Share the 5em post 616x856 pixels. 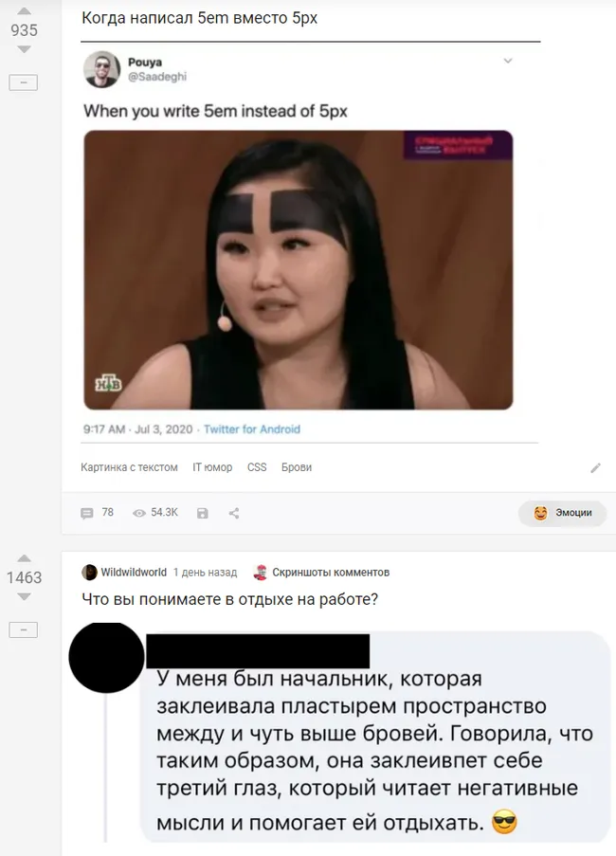click(x=234, y=513)
